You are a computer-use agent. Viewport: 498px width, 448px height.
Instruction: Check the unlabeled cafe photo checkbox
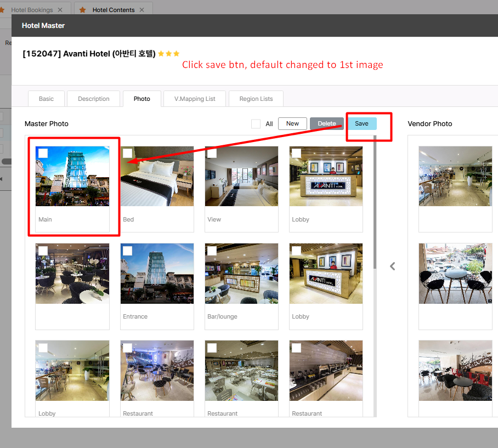click(x=43, y=251)
